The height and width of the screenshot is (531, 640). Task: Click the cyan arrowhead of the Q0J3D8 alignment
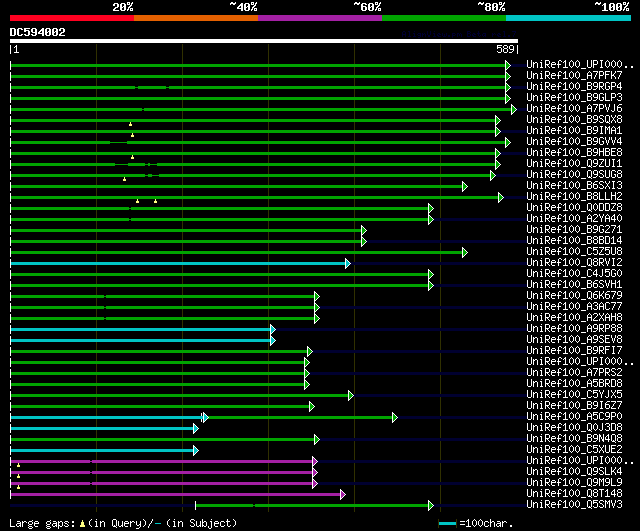[x=196, y=429]
